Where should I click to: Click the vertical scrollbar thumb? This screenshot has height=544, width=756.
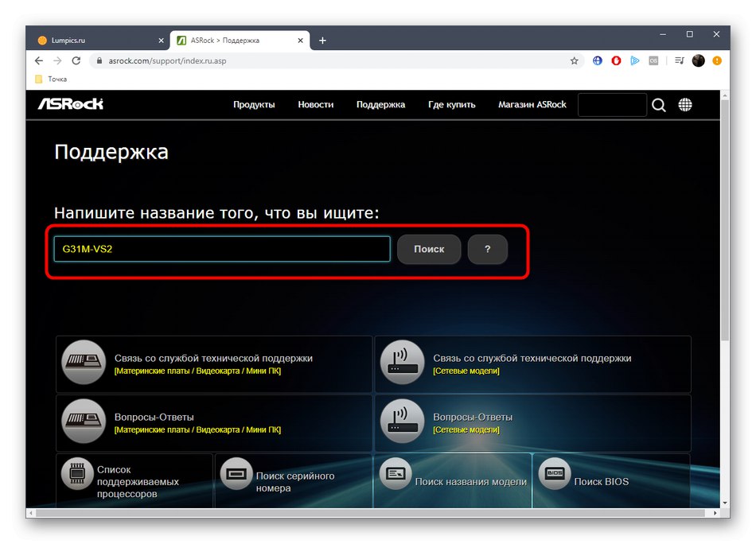tap(725, 222)
